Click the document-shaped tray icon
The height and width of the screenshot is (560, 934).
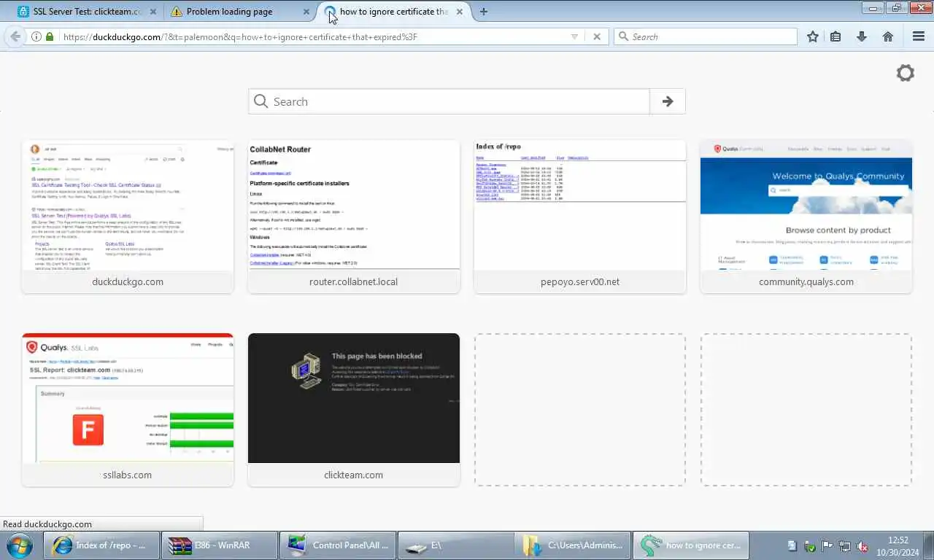point(792,545)
